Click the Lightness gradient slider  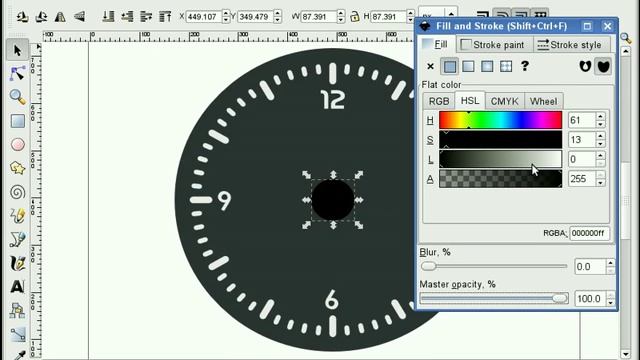click(x=500, y=159)
